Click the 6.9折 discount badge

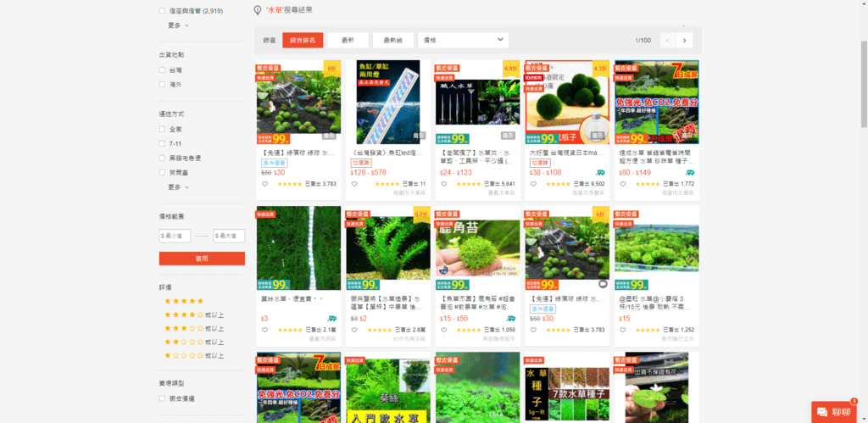[511, 68]
